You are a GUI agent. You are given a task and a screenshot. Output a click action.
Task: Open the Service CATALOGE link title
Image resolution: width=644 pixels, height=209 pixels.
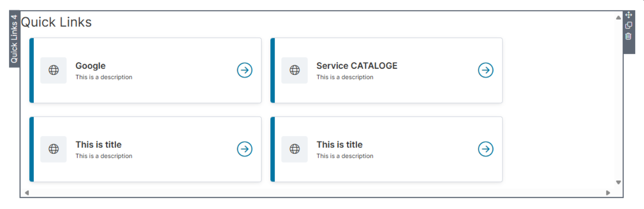pos(357,66)
